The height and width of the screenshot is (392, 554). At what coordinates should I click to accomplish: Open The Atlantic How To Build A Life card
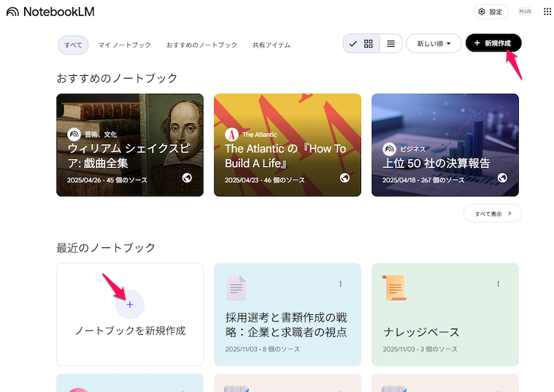click(x=287, y=145)
